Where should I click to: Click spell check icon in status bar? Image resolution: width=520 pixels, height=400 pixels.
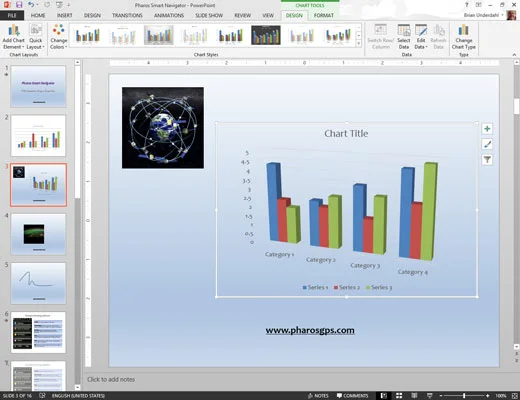click(42, 396)
